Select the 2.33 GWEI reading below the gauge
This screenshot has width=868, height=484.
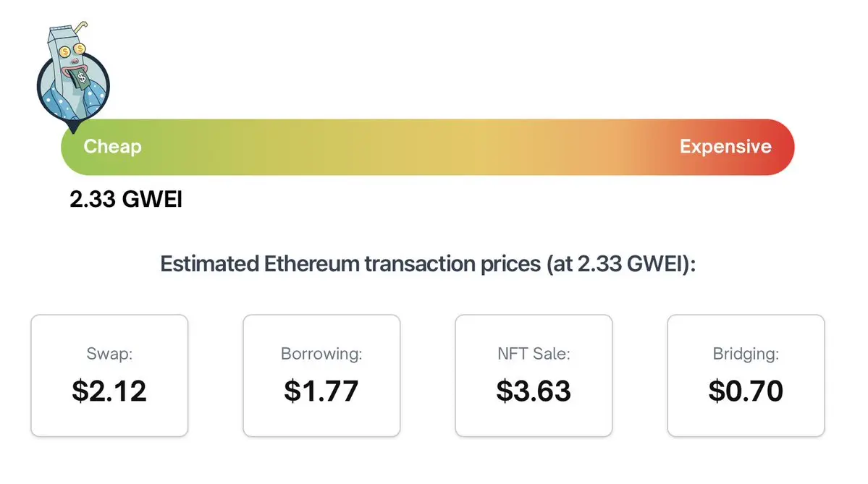coord(126,200)
